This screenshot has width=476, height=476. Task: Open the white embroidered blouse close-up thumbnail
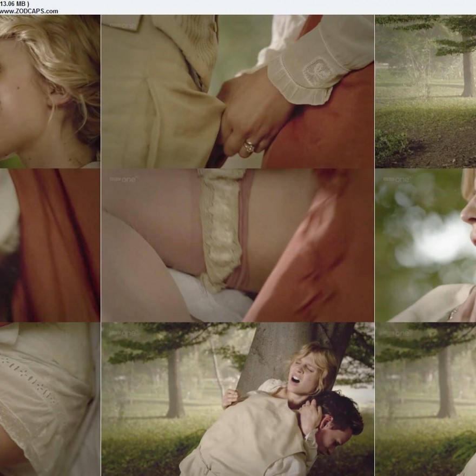pyautogui.click(x=50, y=399)
